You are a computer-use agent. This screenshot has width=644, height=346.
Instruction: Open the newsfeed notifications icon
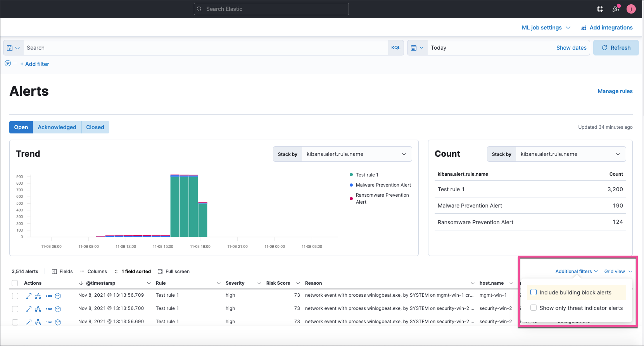[615, 9]
